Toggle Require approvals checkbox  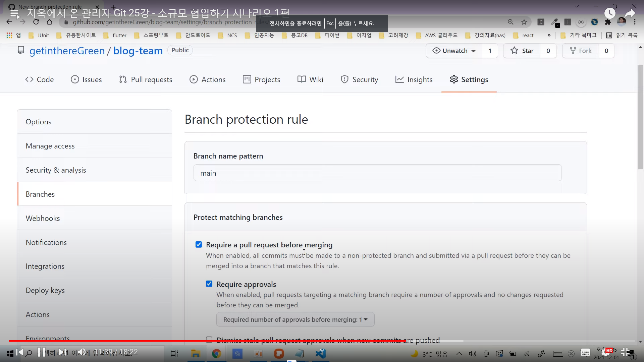209,284
